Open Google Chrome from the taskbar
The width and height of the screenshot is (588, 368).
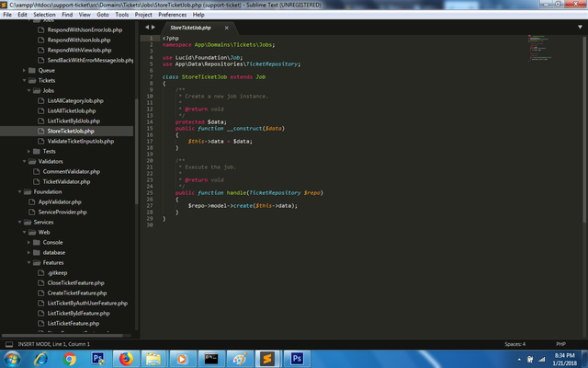tap(69, 359)
